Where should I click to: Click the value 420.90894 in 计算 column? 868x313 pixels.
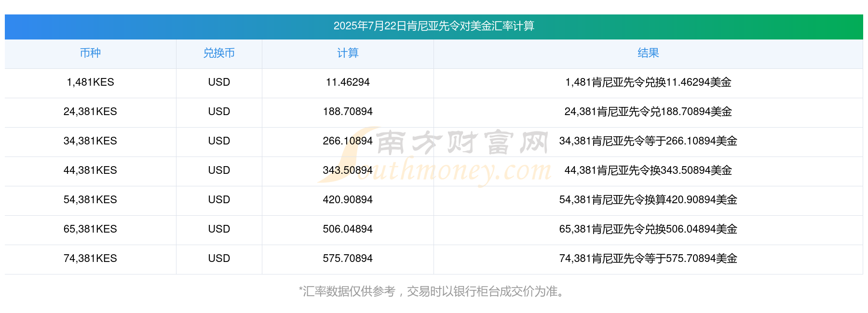(348, 200)
